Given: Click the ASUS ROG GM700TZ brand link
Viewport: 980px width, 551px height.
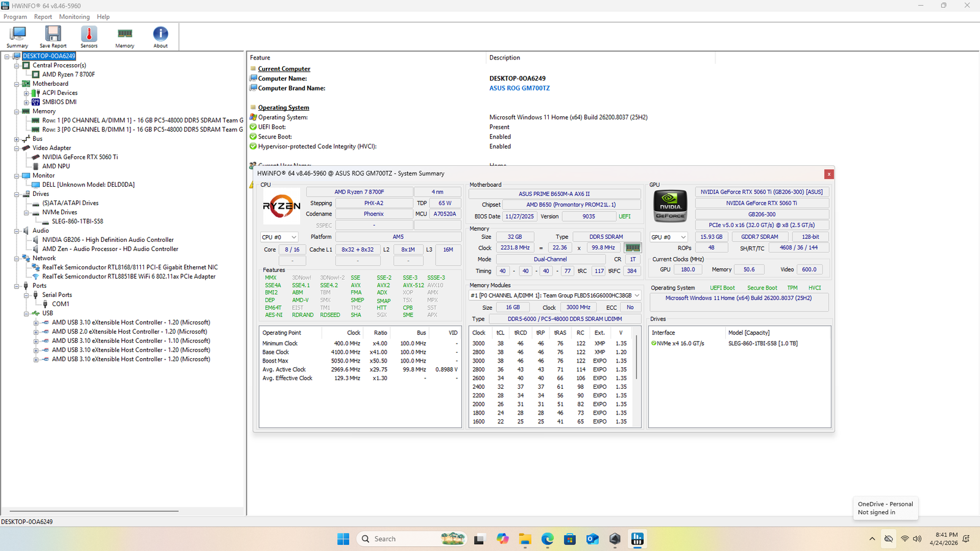Looking at the screenshot, I should pyautogui.click(x=519, y=88).
